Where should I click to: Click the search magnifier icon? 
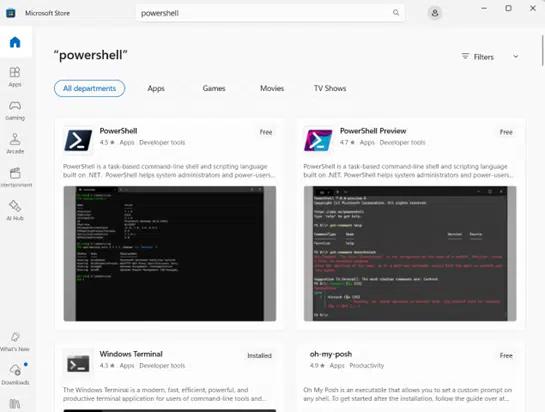coord(396,13)
